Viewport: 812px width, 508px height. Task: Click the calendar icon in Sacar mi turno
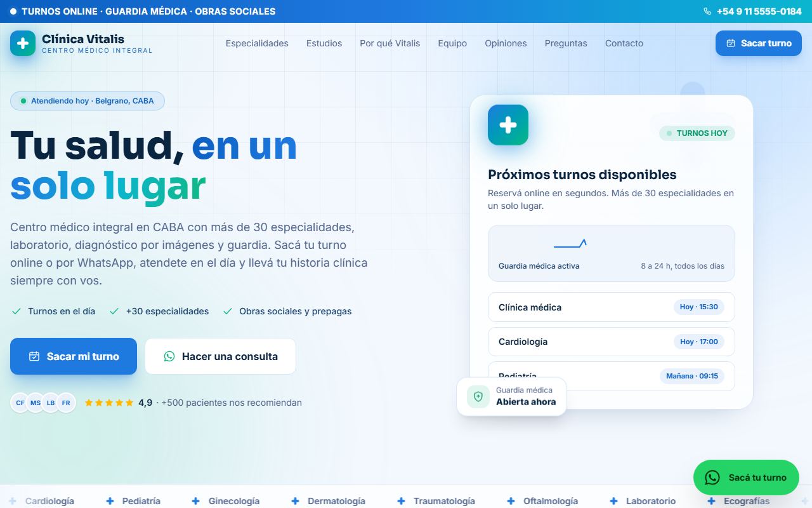click(x=34, y=356)
